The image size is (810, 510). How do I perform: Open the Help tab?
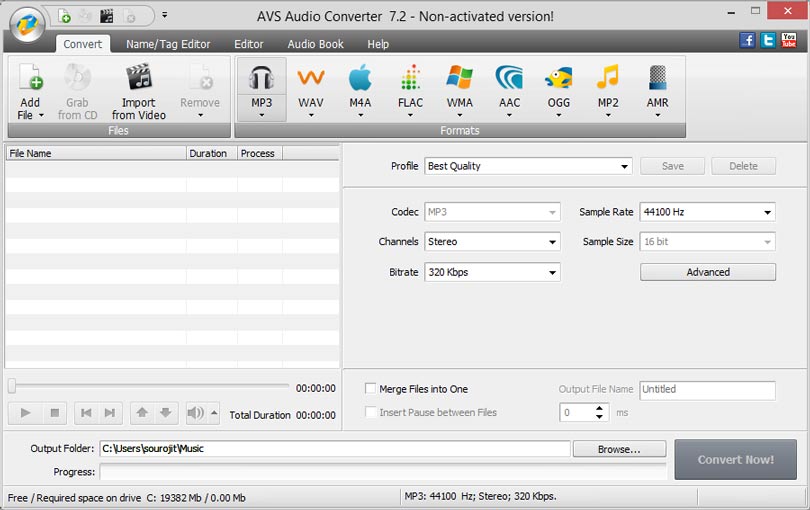point(378,44)
